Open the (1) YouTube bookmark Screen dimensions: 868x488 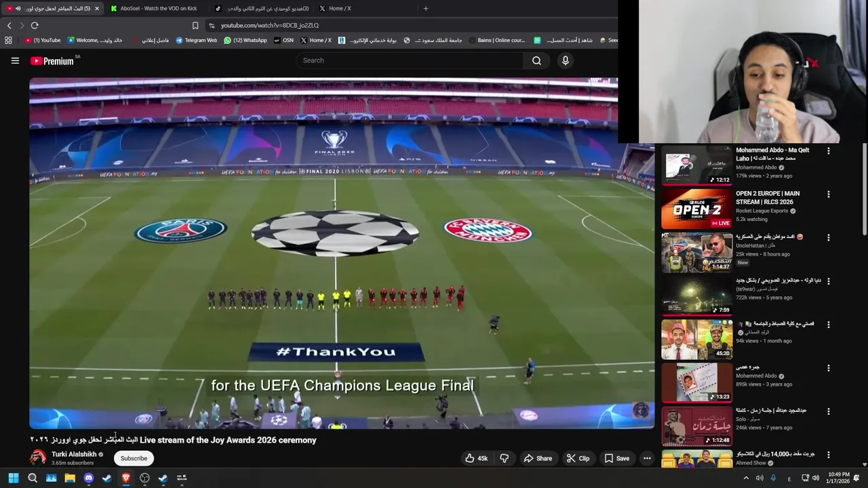(43, 40)
